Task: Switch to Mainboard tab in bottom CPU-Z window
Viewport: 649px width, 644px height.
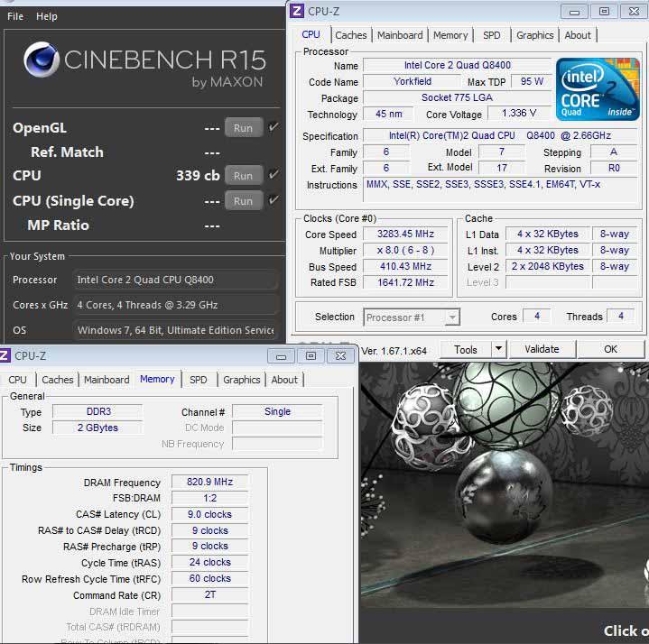Action: pyautogui.click(x=107, y=380)
